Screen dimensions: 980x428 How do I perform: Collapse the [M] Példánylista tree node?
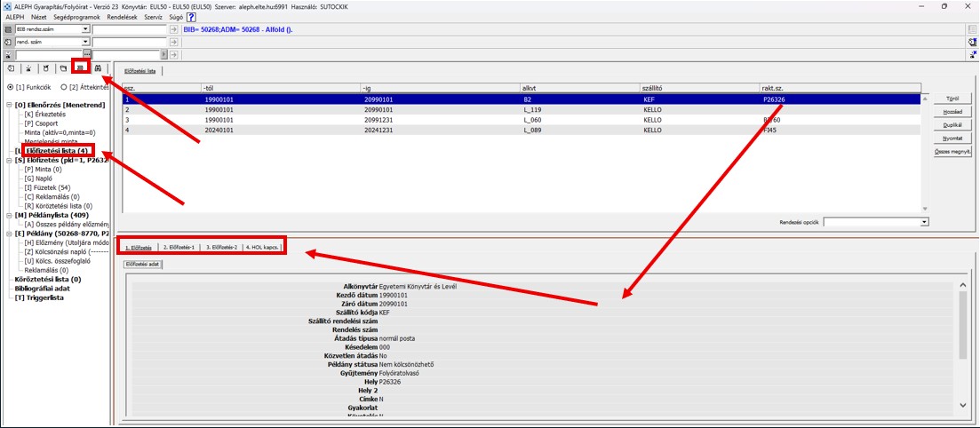[10, 215]
